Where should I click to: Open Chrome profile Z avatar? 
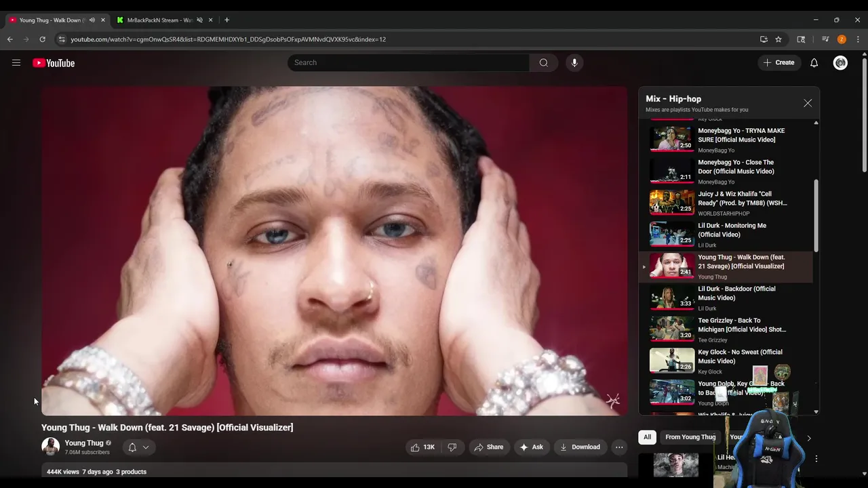[x=842, y=39]
